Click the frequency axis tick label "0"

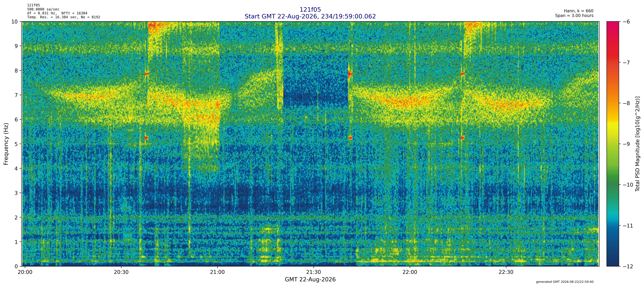pos(16,266)
